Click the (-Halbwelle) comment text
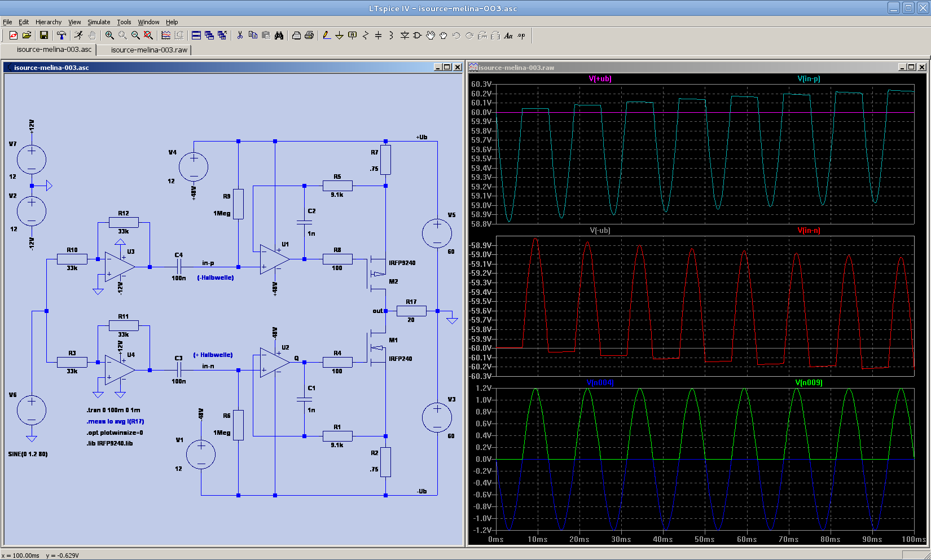 tap(215, 277)
